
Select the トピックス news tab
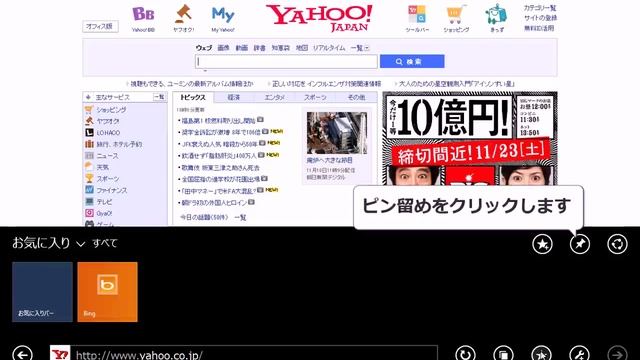tap(193, 98)
